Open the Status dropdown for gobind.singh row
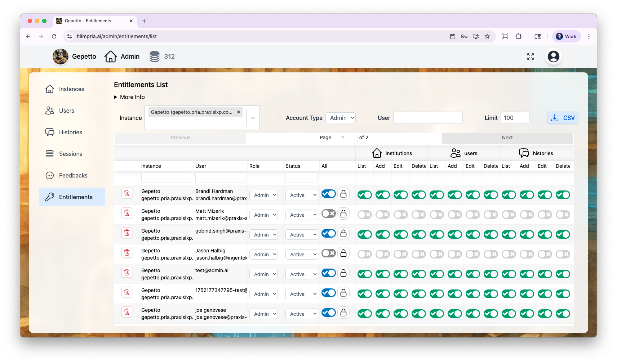Image resolution: width=617 pixels, height=364 pixels. pos(302,235)
